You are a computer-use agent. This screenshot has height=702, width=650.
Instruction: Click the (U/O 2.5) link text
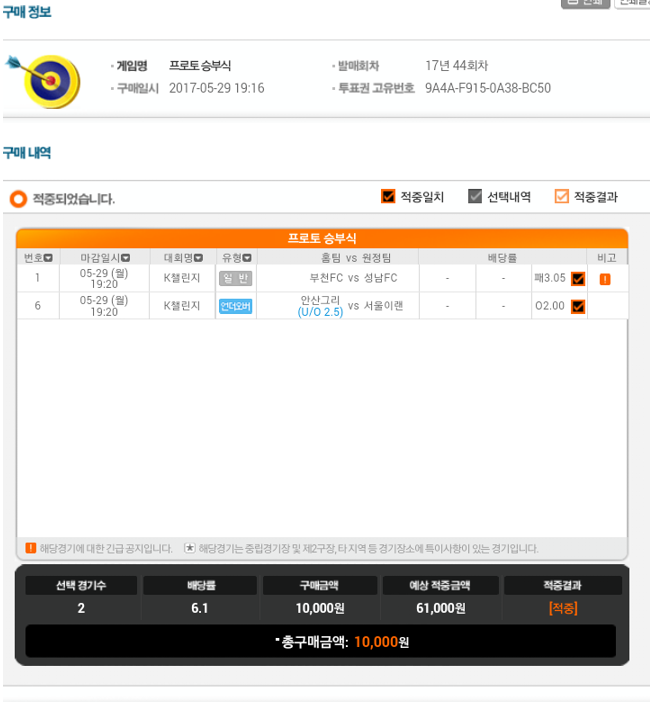click(x=320, y=312)
